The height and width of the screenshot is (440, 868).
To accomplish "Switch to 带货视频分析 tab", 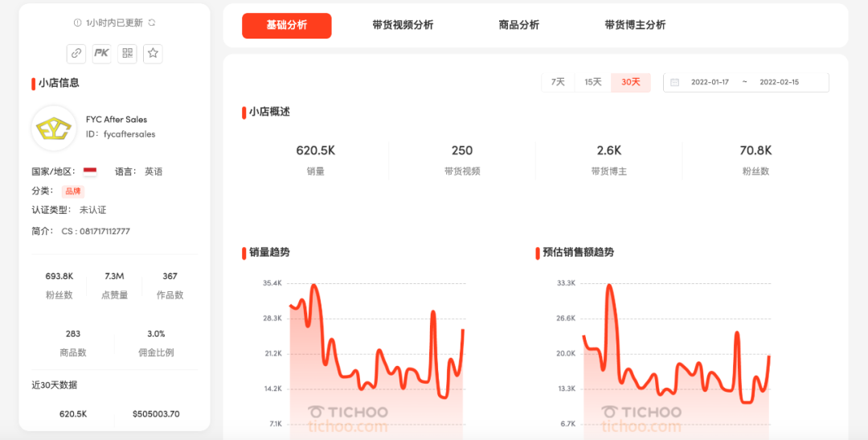I will [x=403, y=25].
